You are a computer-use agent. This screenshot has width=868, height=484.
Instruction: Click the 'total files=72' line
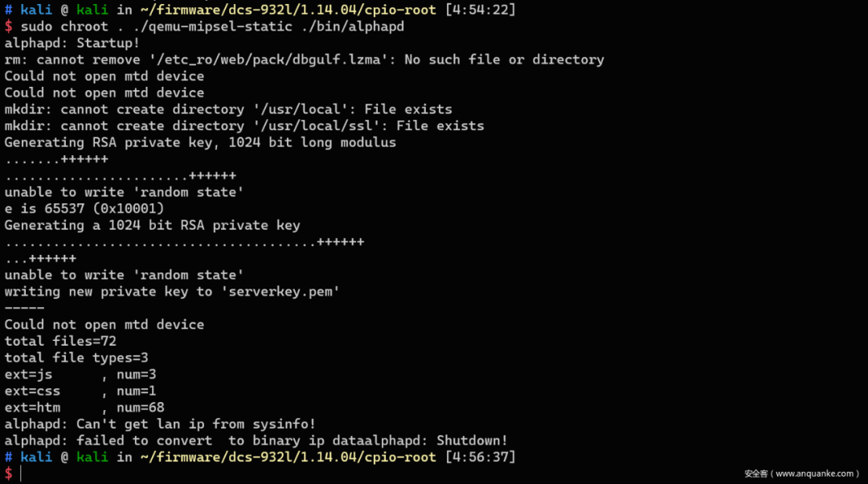(x=60, y=341)
